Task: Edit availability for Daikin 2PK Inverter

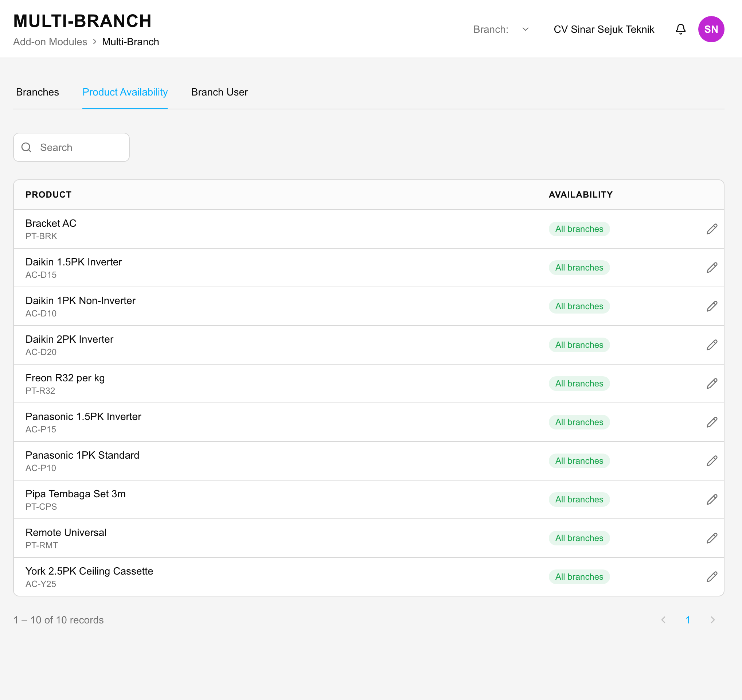Action: pyautogui.click(x=712, y=345)
